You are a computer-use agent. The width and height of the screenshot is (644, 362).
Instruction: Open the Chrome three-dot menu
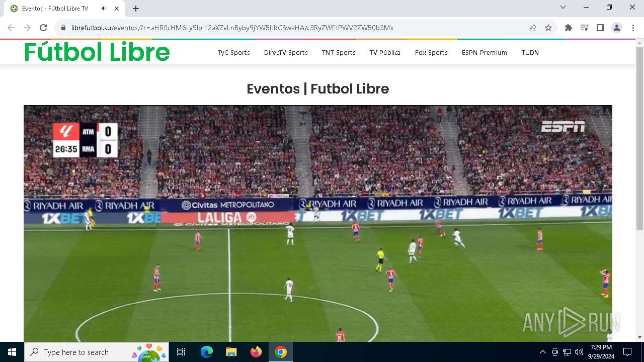coord(633,28)
